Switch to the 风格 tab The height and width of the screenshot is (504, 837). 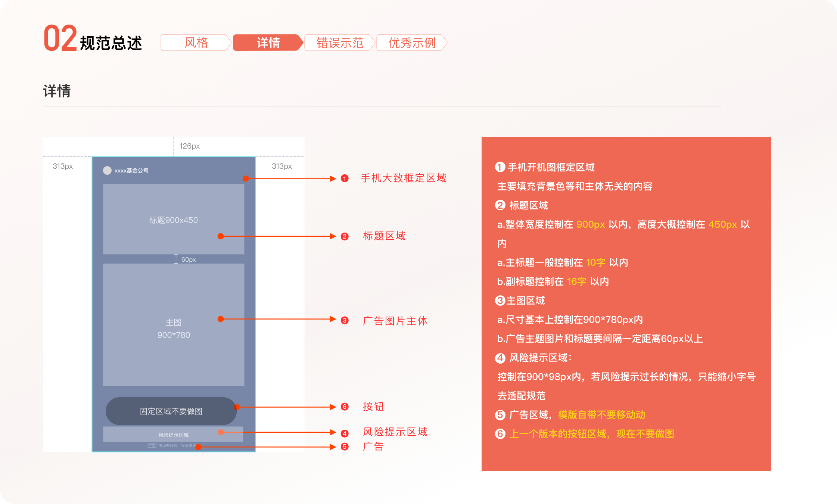click(196, 43)
